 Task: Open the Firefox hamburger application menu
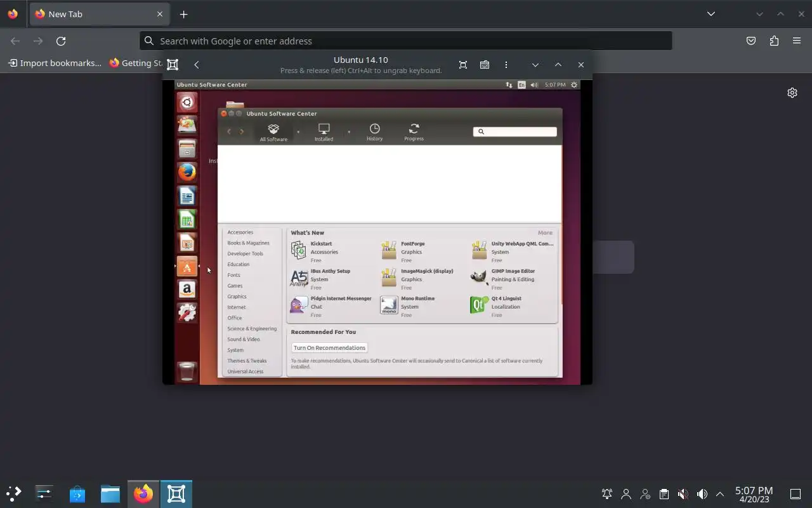point(797,41)
